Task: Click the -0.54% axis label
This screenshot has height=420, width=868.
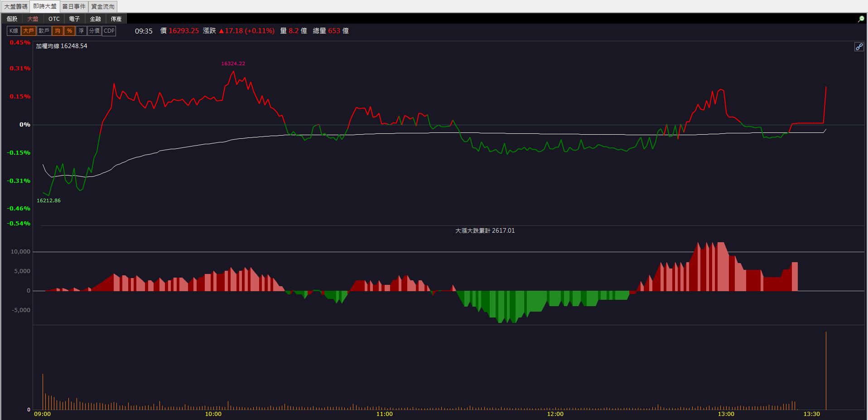Action: (x=19, y=223)
